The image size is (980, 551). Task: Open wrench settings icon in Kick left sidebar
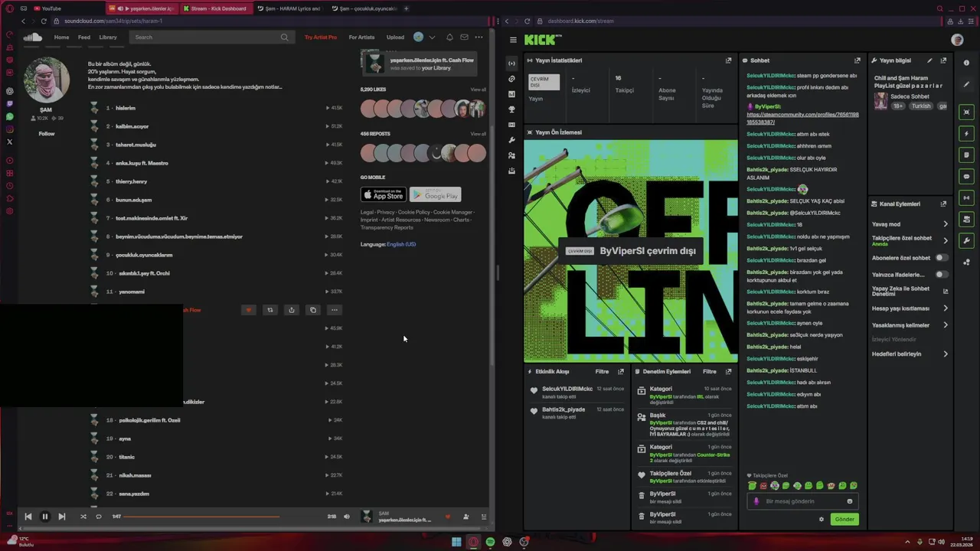511,140
